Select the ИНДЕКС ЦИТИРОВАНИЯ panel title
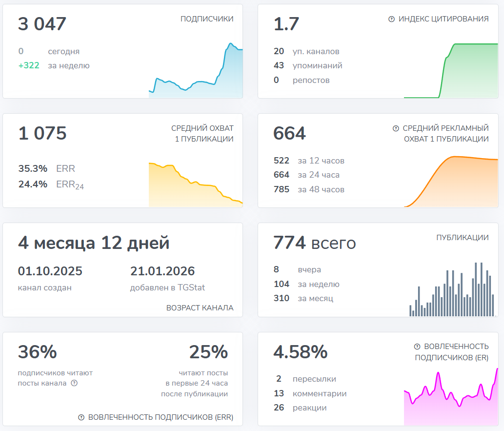Image resolution: width=504 pixels, height=431 pixels. pyautogui.click(x=444, y=20)
